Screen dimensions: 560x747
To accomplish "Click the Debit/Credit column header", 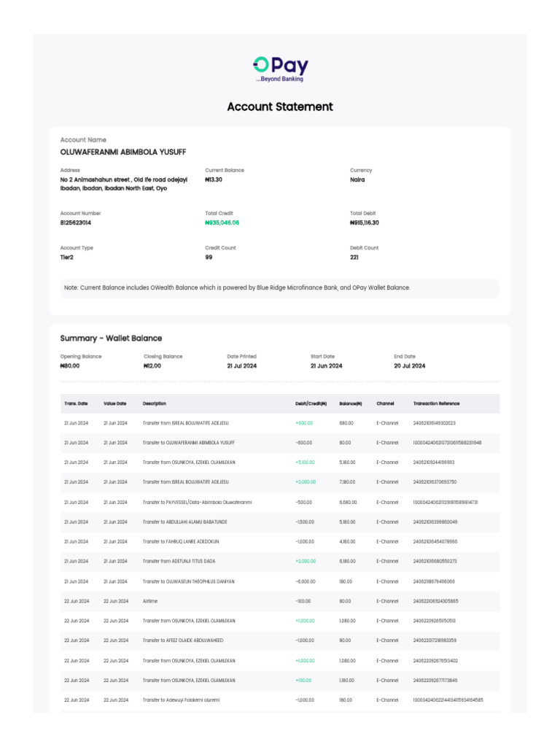I will 311,403.
